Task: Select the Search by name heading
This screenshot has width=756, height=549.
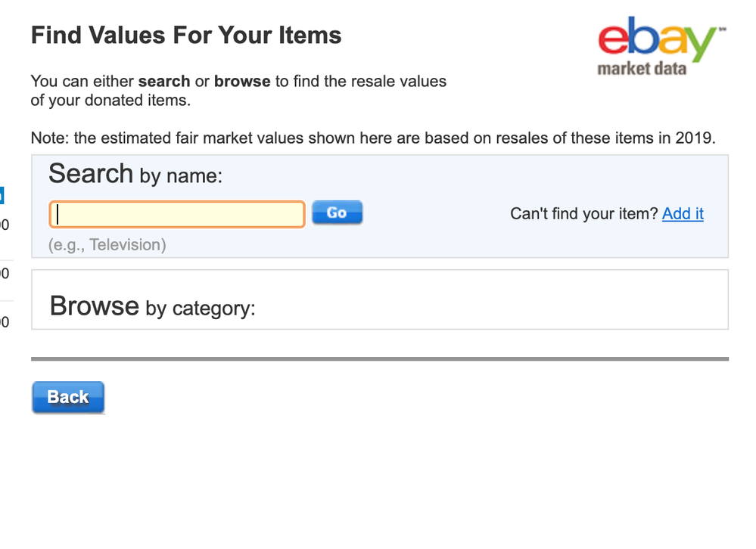Action: tap(135, 174)
